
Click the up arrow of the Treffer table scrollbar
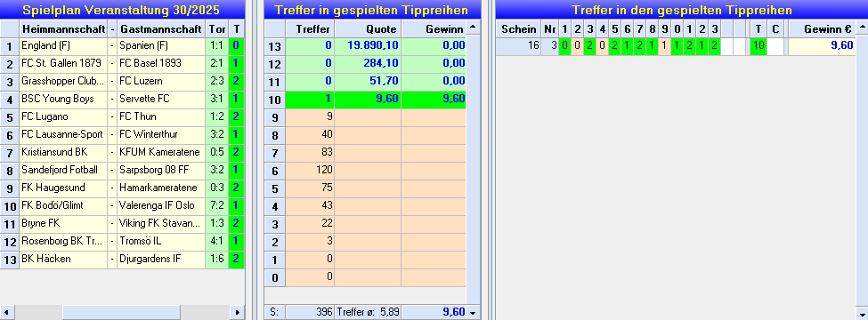click(472, 28)
